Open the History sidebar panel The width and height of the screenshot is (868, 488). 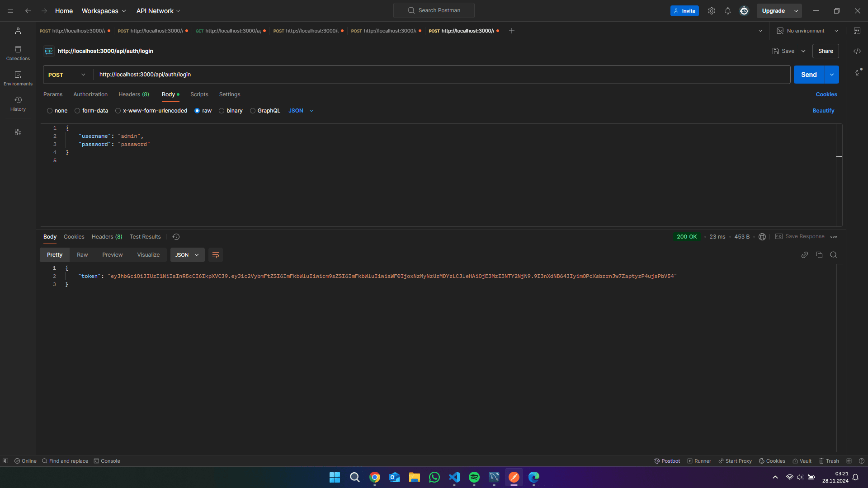point(18,103)
